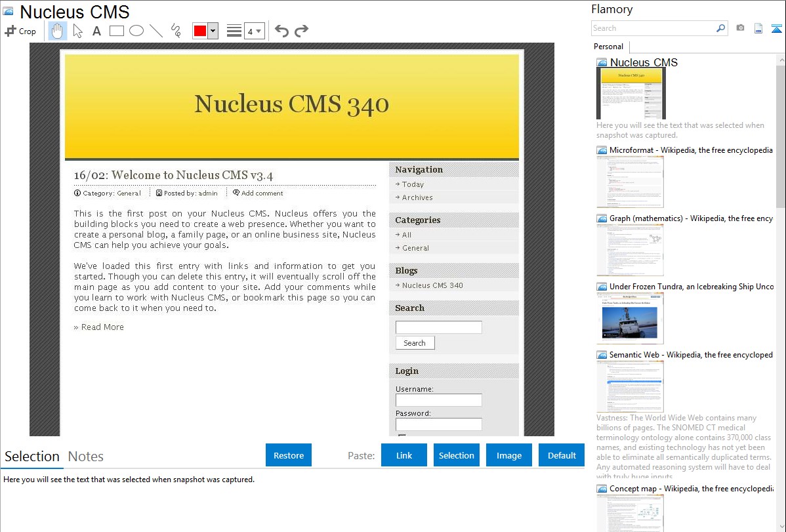Screen dimensions: 786x532
Task: Select the freehand scribble tool
Action: click(x=176, y=31)
